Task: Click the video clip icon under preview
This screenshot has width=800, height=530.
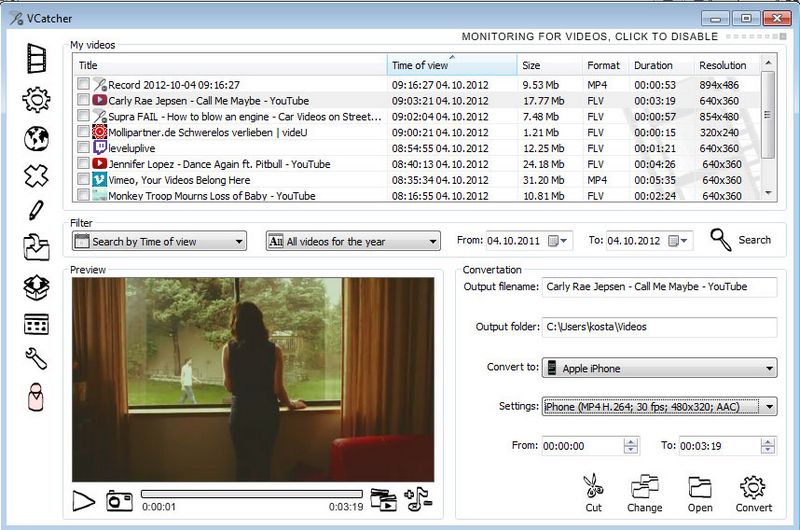Action: coord(384,499)
